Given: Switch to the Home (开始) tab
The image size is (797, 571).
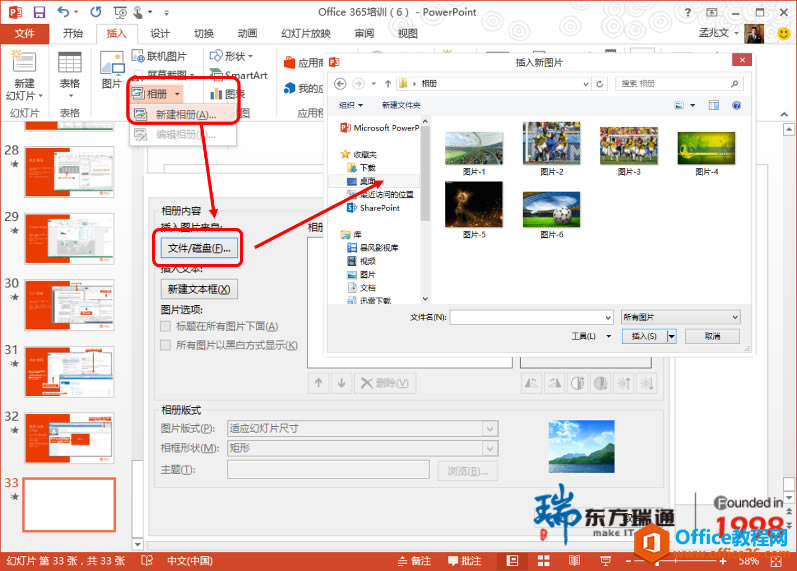Looking at the screenshot, I should (73, 34).
